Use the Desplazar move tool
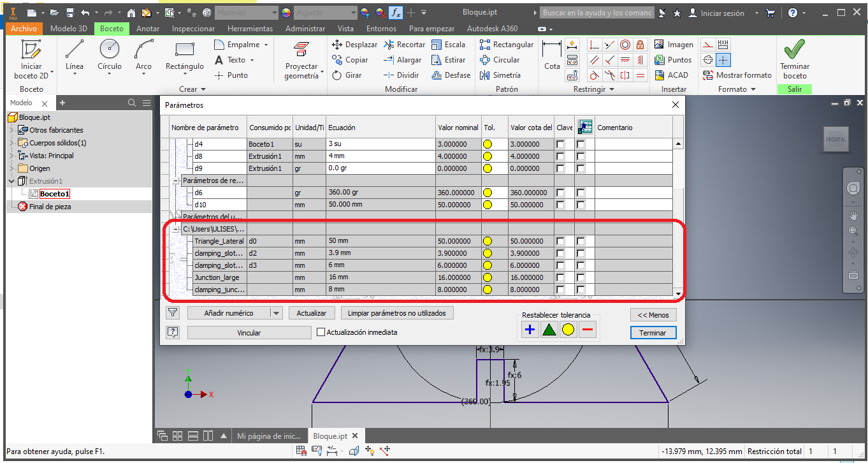This screenshot has width=868, height=463. tap(355, 45)
